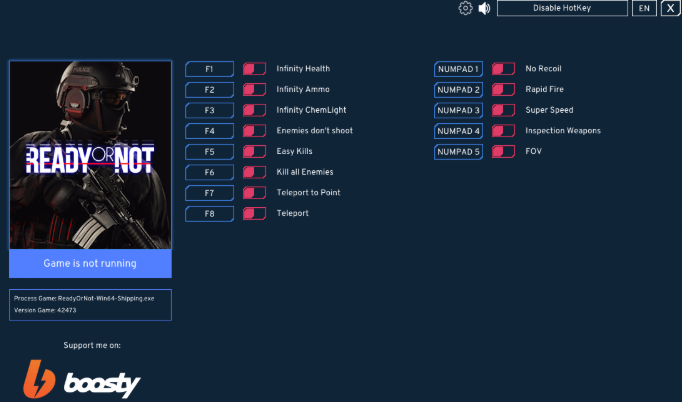The height and width of the screenshot is (402, 682).
Task: Click the NUMPAD 5 hotkey button
Action: [458, 152]
